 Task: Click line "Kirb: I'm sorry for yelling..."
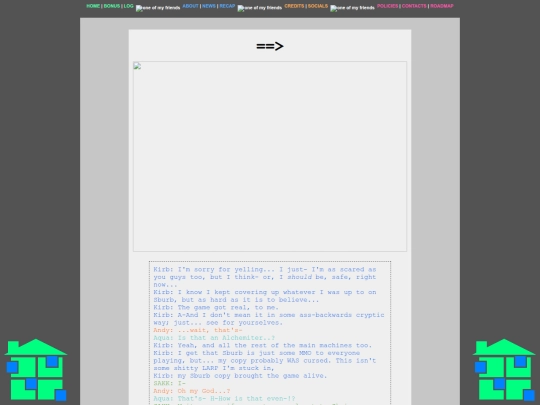click(265, 277)
